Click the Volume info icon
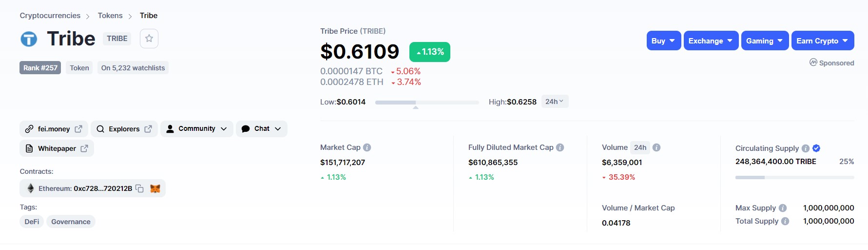Image resolution: width=868 pixels, height=250 pixels. (656, 147)
